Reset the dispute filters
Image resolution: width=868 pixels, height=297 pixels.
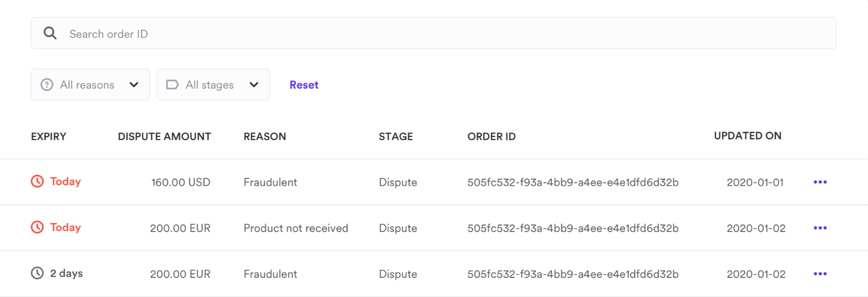(x=304, y=85)
